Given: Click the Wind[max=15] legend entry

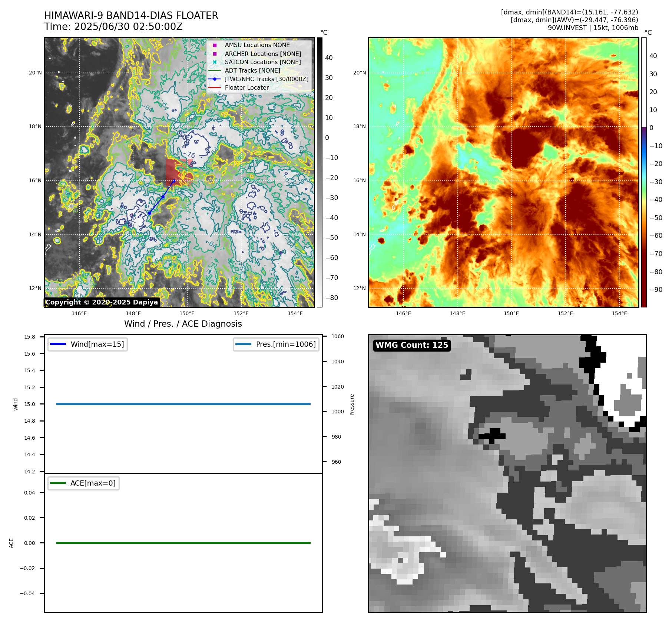Looking at the screenshot, I should click(x=87, y=344).
